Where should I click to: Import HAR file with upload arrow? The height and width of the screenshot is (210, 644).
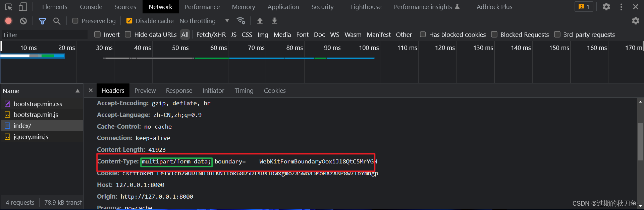(x=260, y=21)
